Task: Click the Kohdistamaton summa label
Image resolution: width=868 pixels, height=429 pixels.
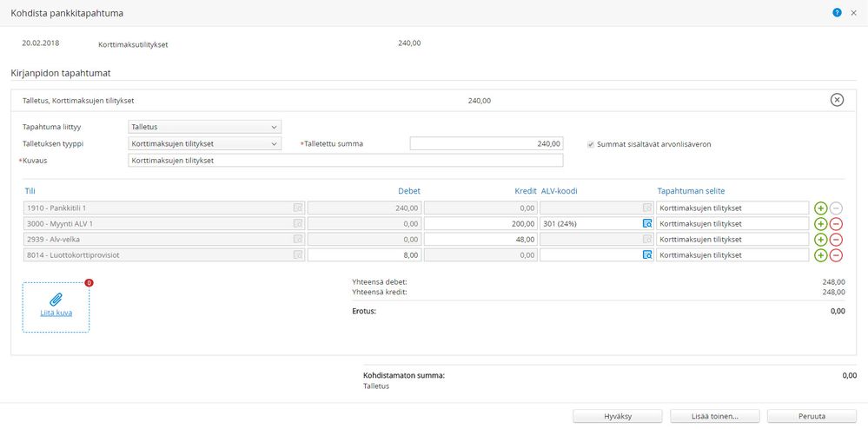Action: (404, 375)
